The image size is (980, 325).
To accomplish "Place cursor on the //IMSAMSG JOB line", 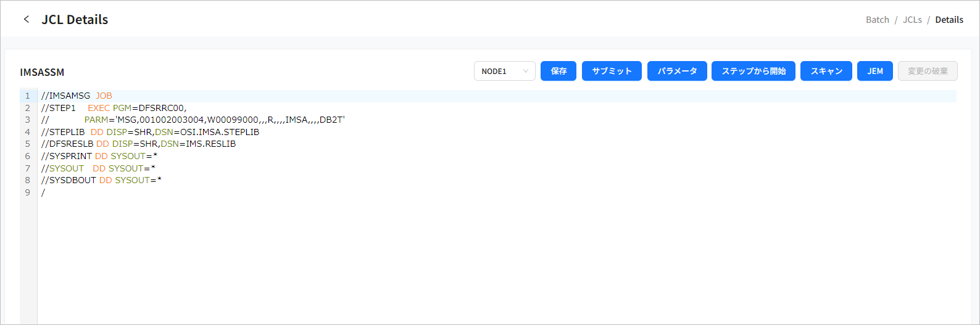I will pyautogui.click(x=77, y=96).
